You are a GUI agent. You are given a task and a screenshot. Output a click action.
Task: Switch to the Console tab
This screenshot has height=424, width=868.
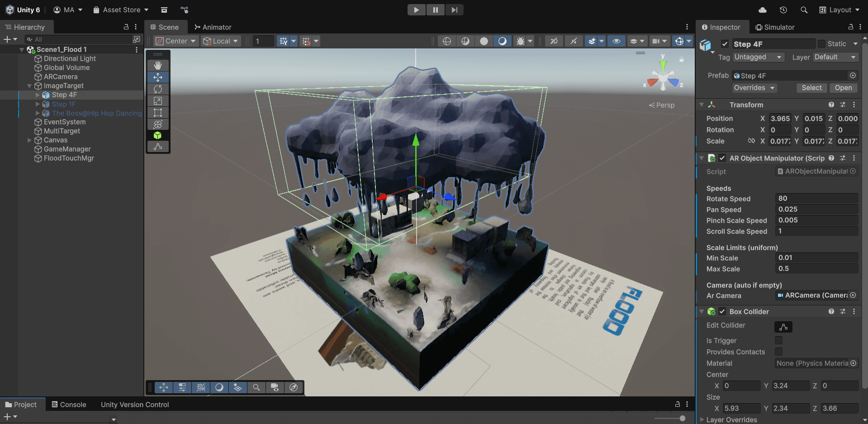[69, 405]
